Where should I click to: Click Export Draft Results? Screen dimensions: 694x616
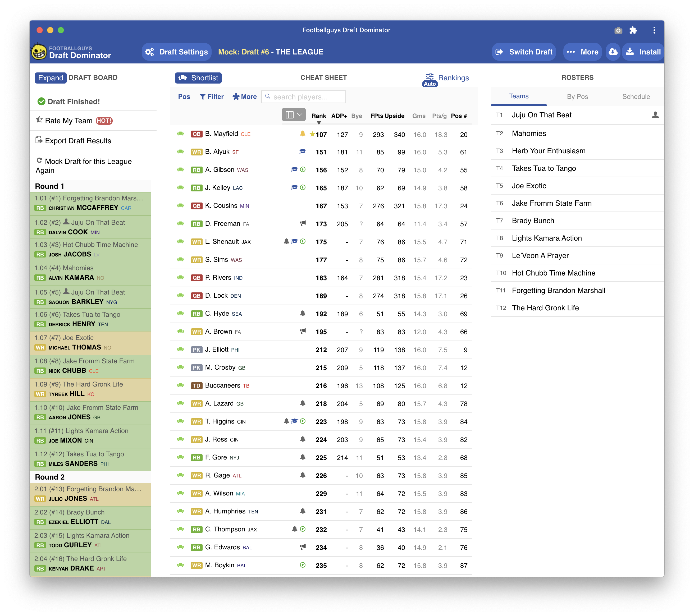coord(78,141)
